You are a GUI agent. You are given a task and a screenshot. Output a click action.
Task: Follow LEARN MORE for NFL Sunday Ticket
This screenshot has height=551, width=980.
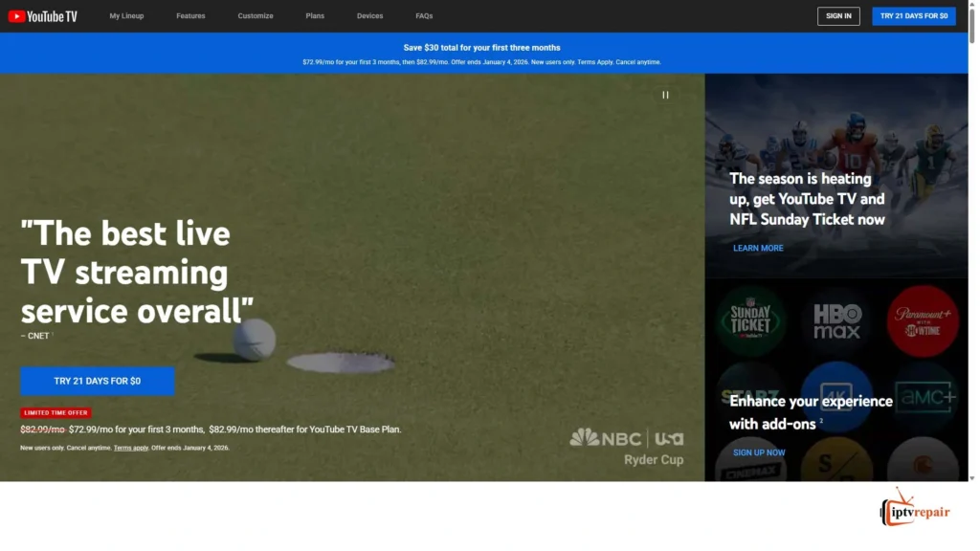[x=758, y=248]
